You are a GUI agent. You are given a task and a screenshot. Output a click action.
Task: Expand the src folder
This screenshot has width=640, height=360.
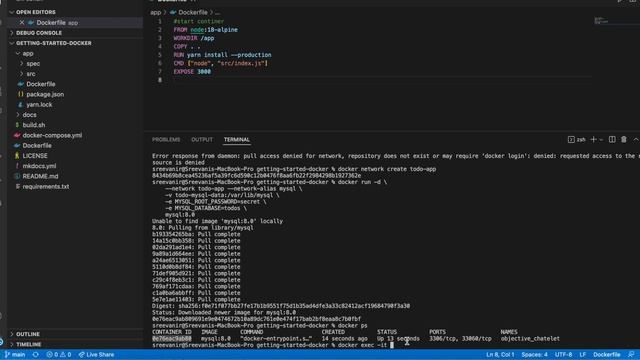coord(22,74)
